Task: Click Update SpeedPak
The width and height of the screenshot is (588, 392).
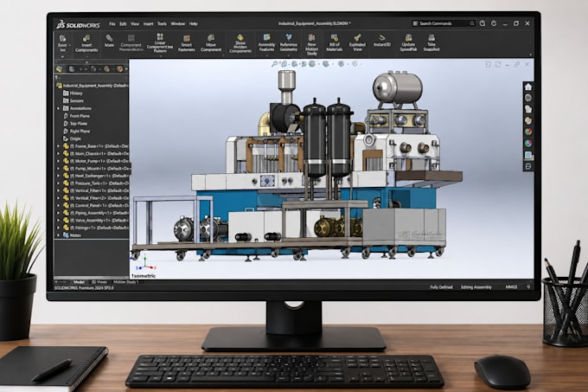Action: pos(408,42)
